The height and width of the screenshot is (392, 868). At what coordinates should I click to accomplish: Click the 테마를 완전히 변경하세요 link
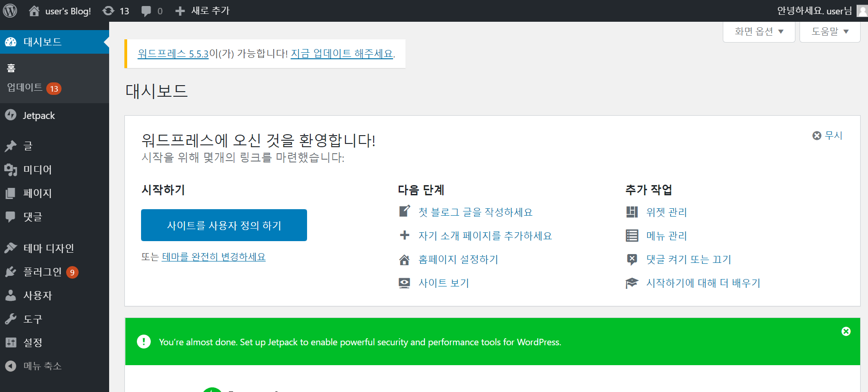[x=214, y=257]
